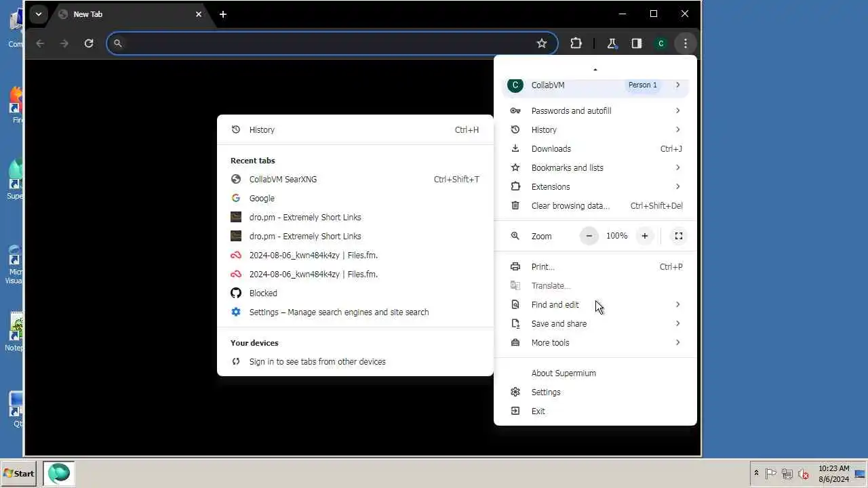Expand Bookmarks and lists submenu
The height and width of the screenshot is (488, 868).
595,167
